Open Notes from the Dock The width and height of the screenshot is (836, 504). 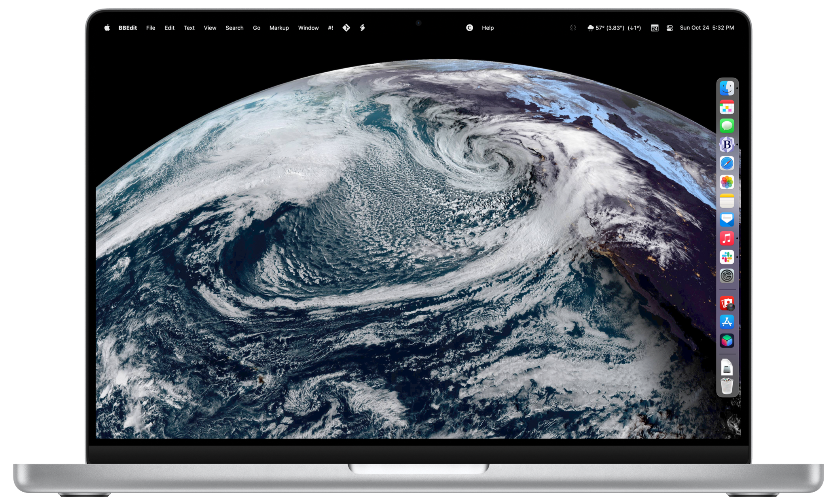(x=727, y=201)
